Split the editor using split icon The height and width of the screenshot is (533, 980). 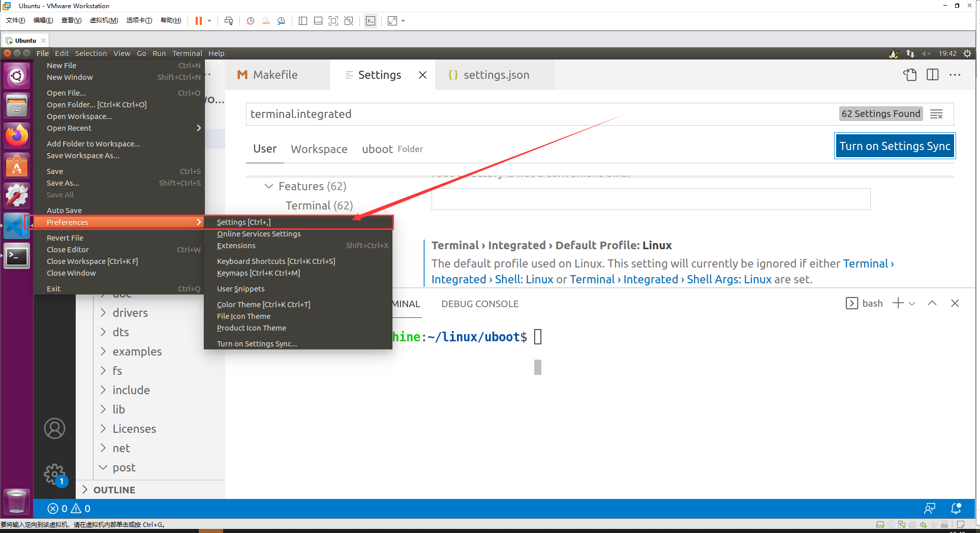[933, 75]
